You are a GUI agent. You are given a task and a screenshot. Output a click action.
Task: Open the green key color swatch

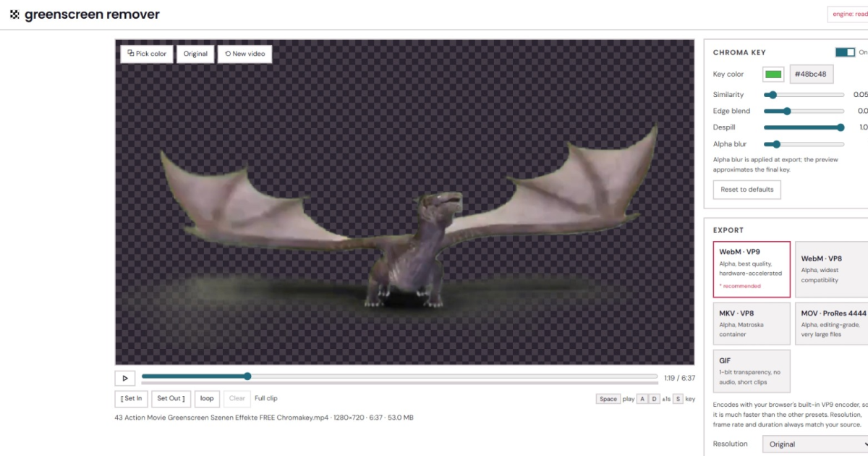pos(773,74)
